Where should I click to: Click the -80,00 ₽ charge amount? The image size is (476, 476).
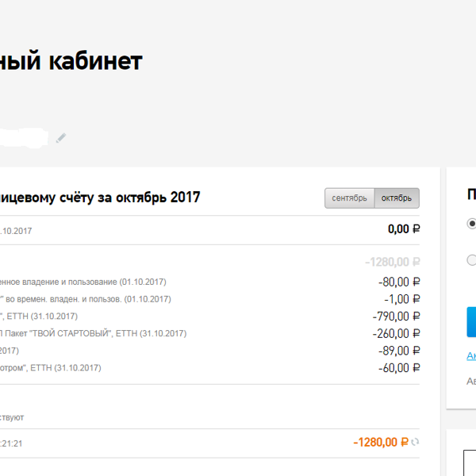[399, 282]
